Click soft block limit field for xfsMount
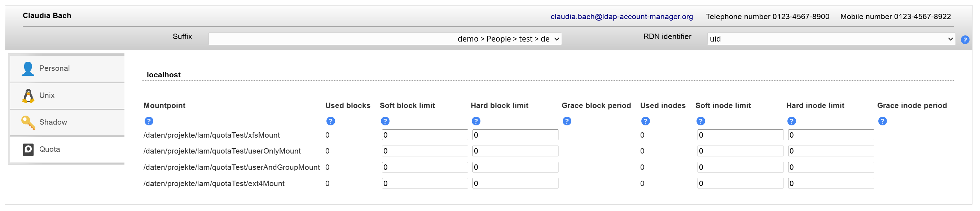 coord(425,135)
